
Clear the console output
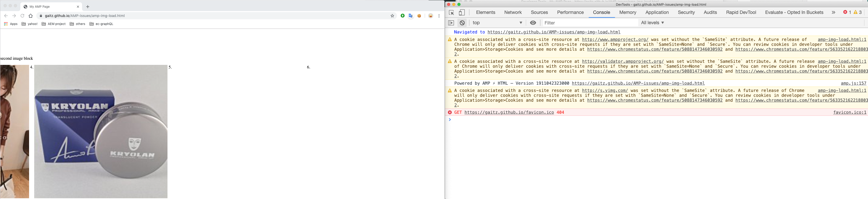point(462,23)
